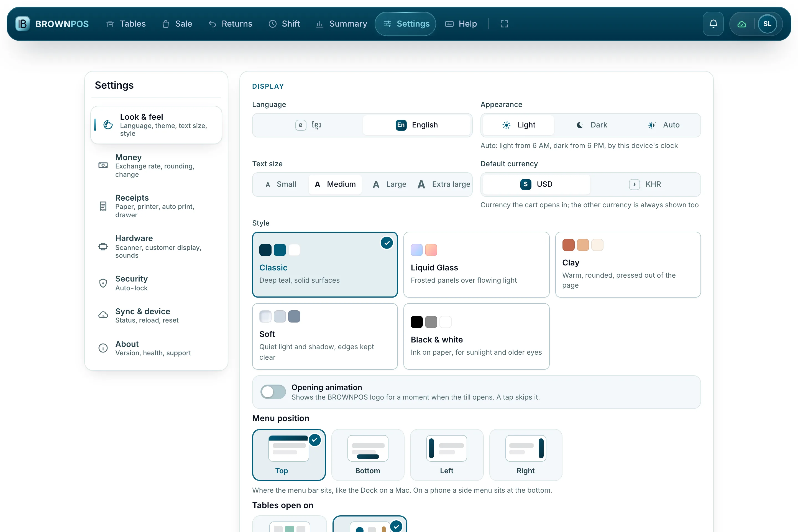
Task: Select the Clay style card
Action: 628,265
